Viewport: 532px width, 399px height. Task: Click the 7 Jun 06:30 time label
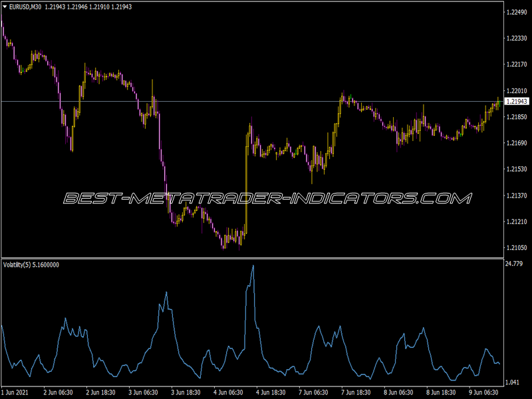pyautogui.click(x=313, y=392)
